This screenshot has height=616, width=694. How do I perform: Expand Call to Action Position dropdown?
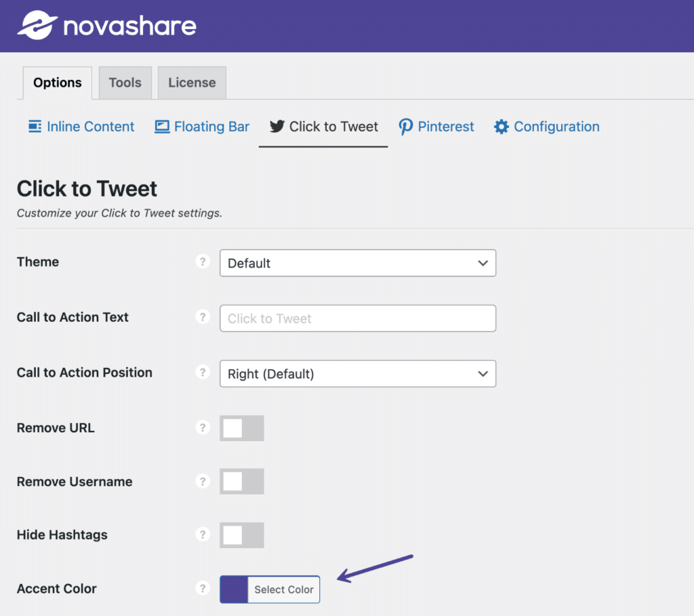(x=358, y=374)
